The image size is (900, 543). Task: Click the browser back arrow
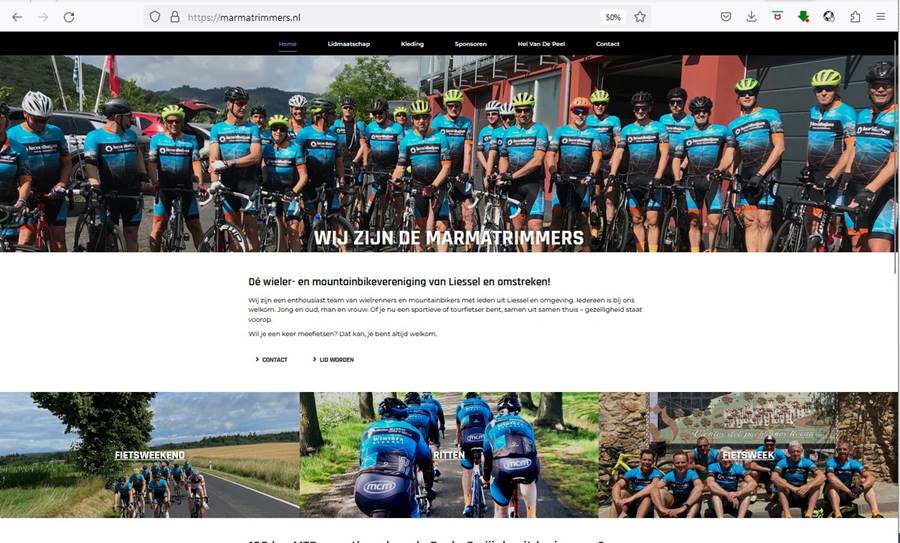17,17
